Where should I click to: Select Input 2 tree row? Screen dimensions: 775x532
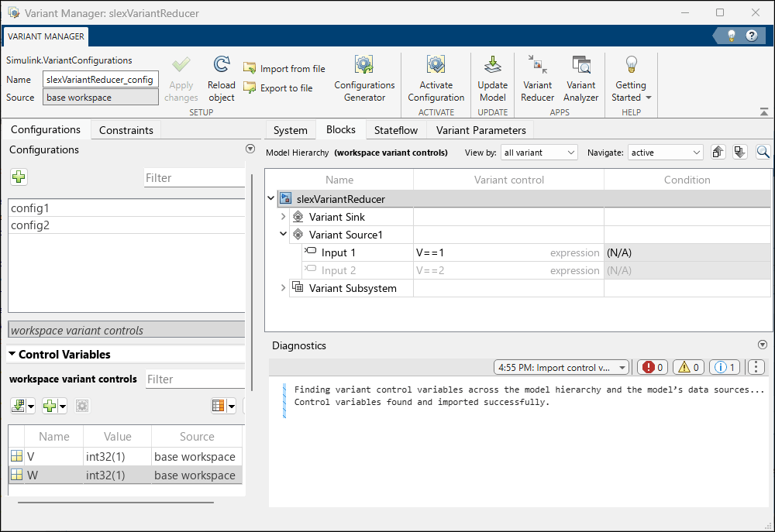pos(536,270)
